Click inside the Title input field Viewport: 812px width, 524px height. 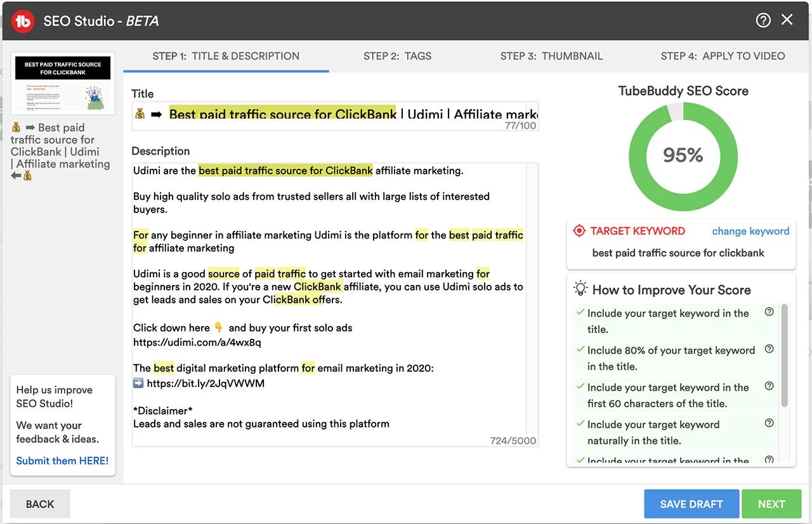(x=335, y=116)
